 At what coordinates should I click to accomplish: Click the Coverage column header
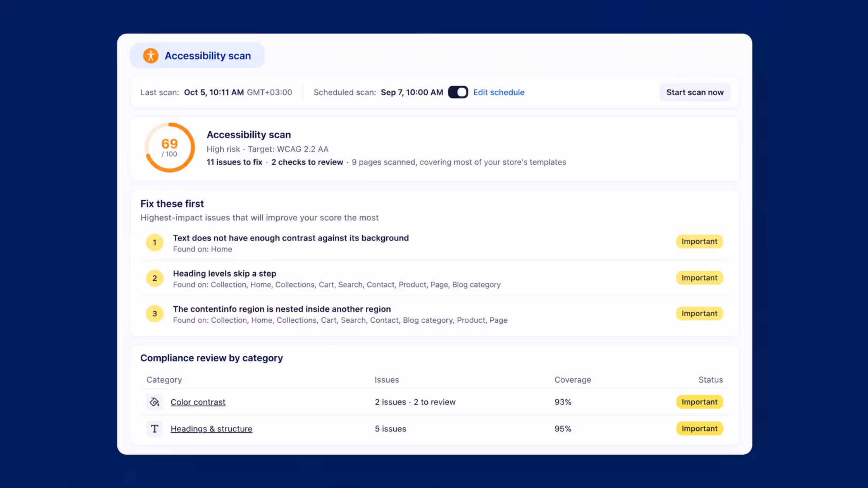click(x=573, y=380)
